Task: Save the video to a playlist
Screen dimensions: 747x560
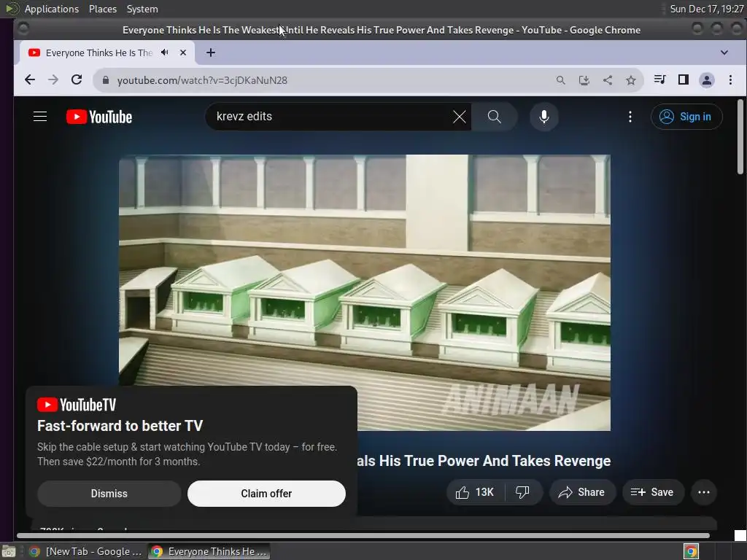Action: [x=653, y=492]
